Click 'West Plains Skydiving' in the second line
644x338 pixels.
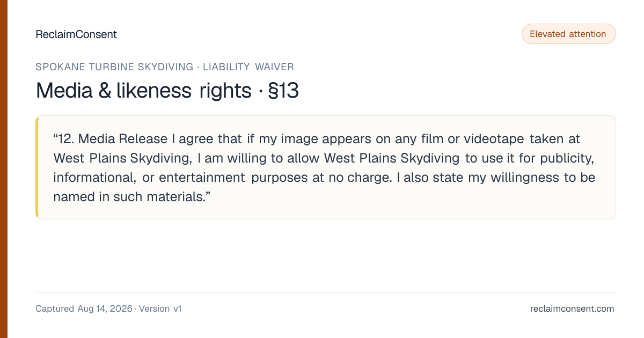121,158
